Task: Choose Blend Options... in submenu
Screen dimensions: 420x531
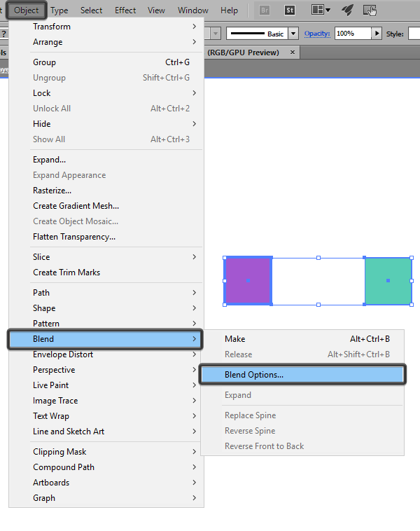Action: point(302,375)
